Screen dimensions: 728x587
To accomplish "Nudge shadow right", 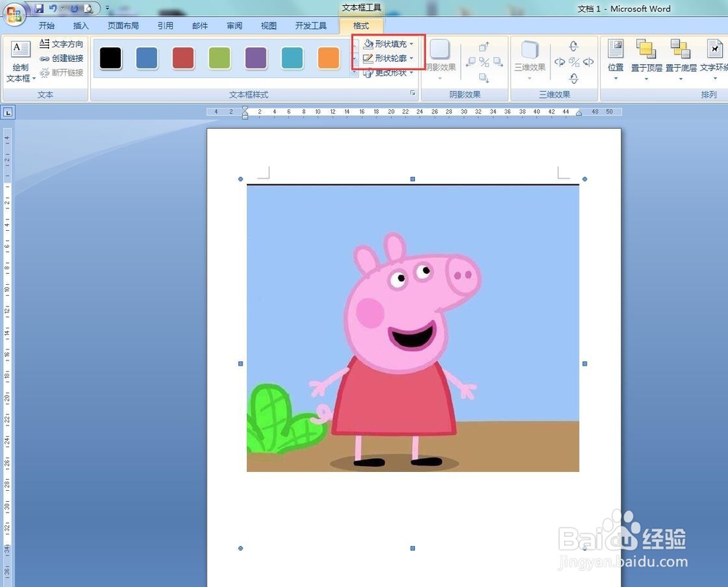I will click(498, 62).
